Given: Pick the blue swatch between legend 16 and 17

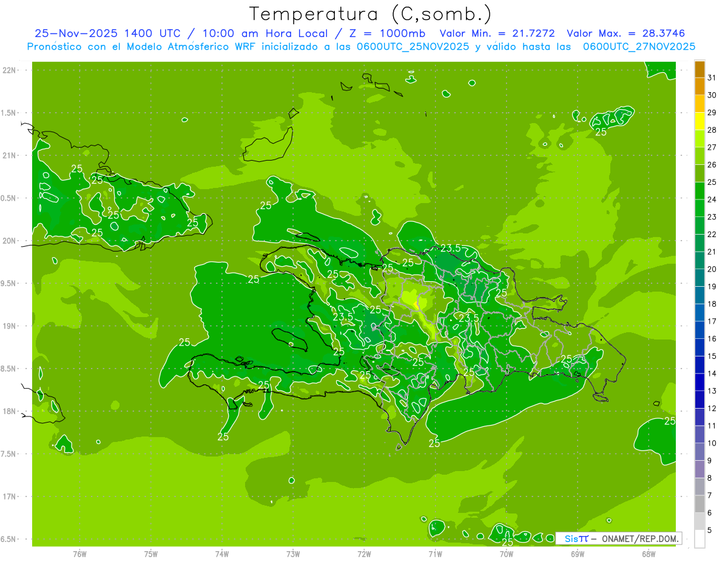Looking at the screenshot, I should 699,330.
